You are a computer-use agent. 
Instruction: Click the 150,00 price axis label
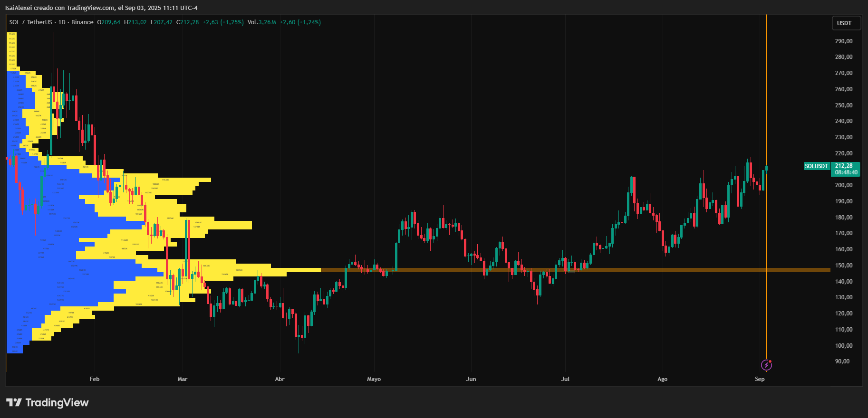(844, 266)
